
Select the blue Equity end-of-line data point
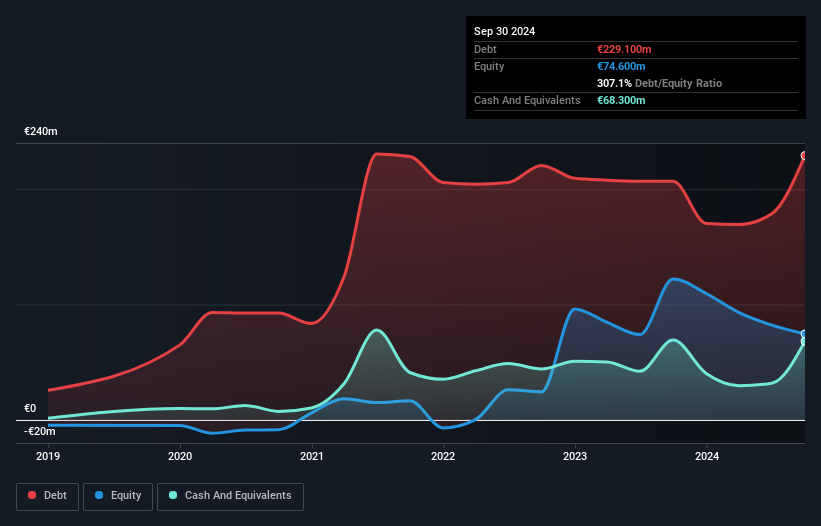coord(804,334)
